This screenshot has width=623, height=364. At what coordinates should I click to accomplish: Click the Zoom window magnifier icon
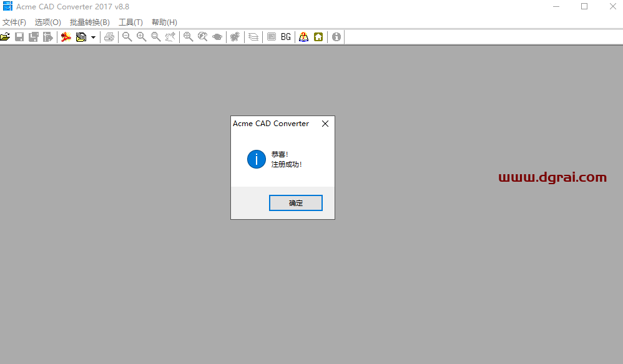click(156, 37)
